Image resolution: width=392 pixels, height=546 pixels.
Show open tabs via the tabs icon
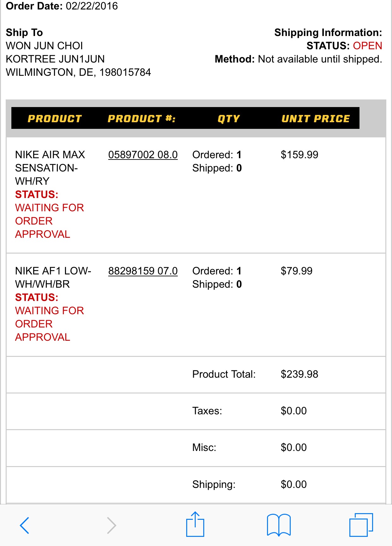(x=361, y=525)
